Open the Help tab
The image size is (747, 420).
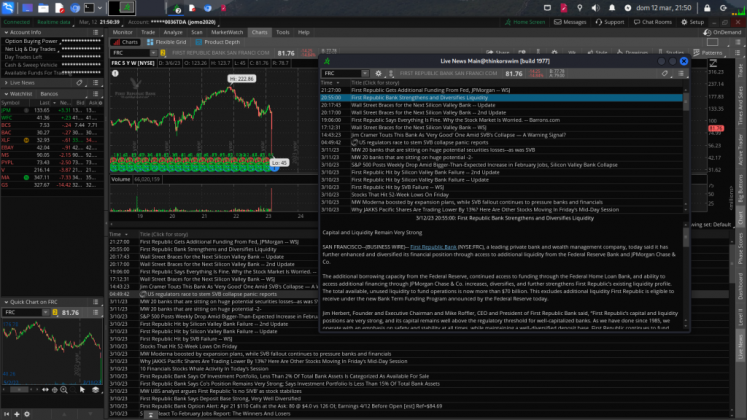[303, 32]
